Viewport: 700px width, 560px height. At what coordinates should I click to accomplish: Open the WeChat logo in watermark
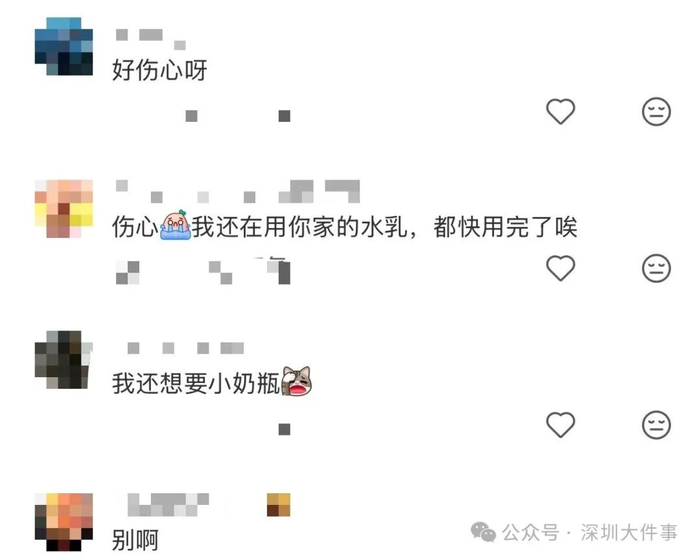tap(483, 532)
